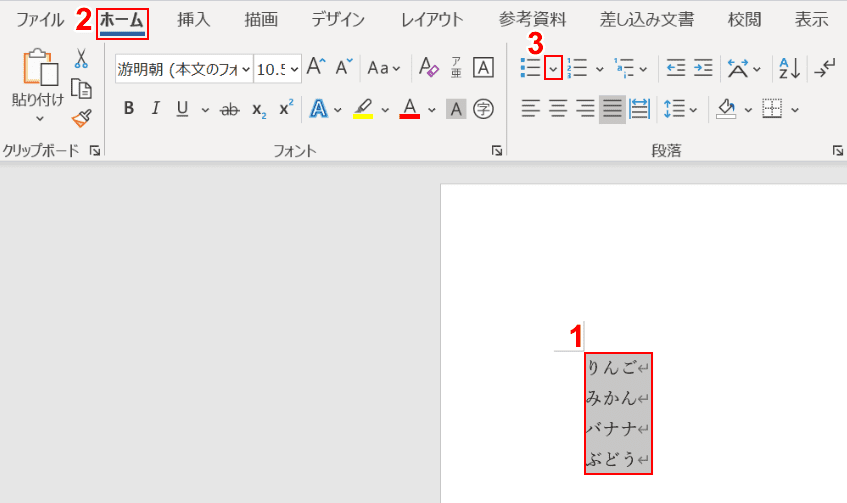Switch to the デザイン tab
Screen dimensions: 847x503
338,20
